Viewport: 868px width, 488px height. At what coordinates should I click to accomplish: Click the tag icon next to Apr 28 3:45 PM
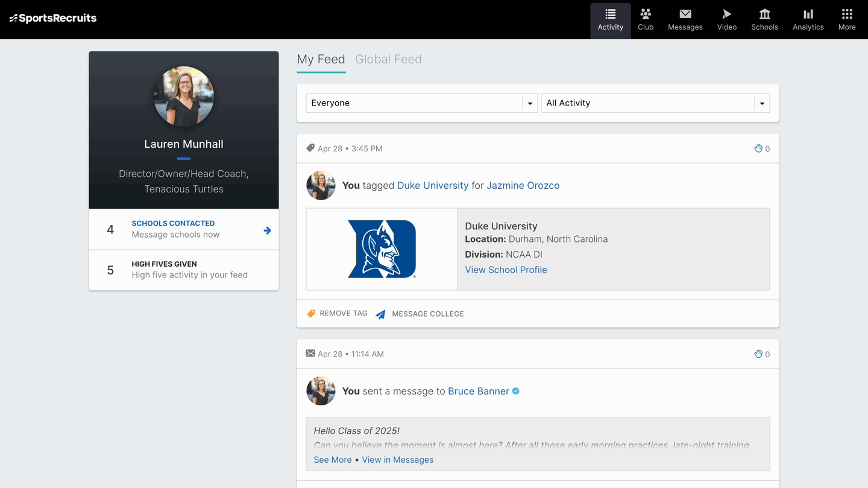click(310, 148)
